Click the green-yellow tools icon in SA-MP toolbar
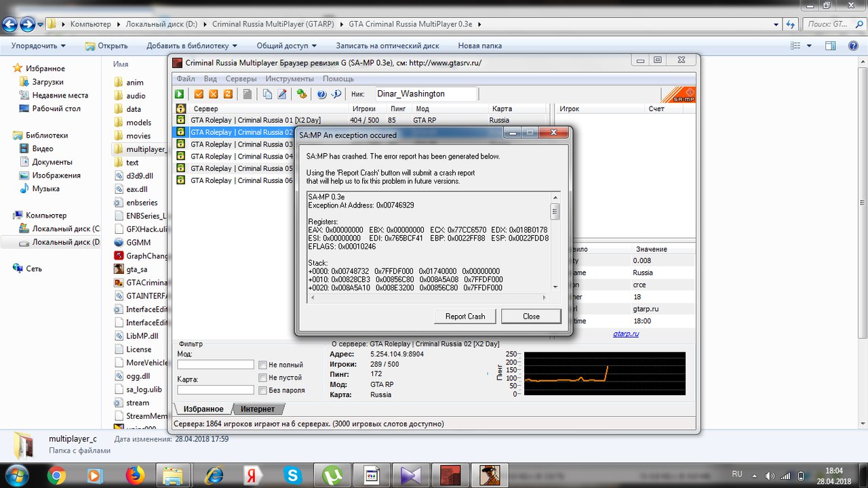The width and height of the screenshot is (868, 488). tap(302, 94)
